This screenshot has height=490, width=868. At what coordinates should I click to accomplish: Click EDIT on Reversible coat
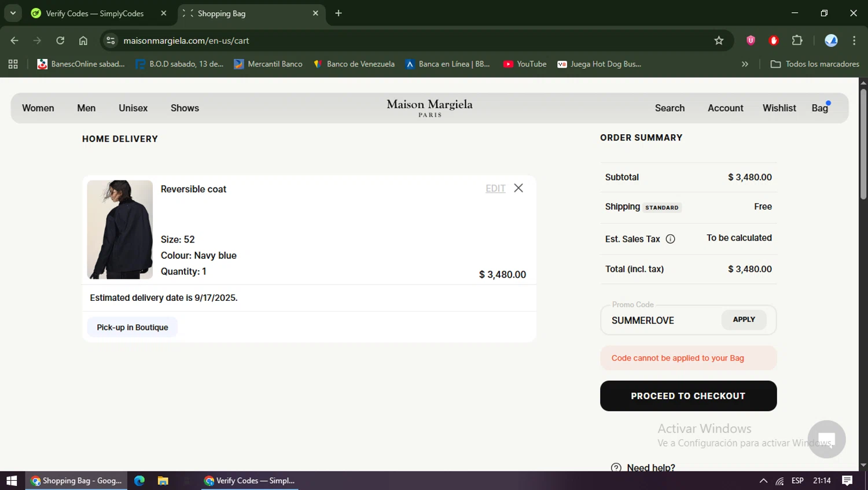[495, 189]
